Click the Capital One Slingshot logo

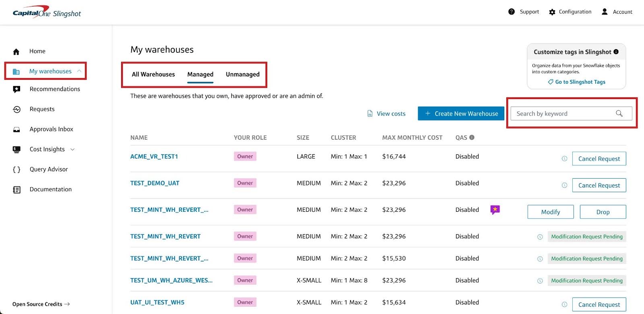coord(47,12)
